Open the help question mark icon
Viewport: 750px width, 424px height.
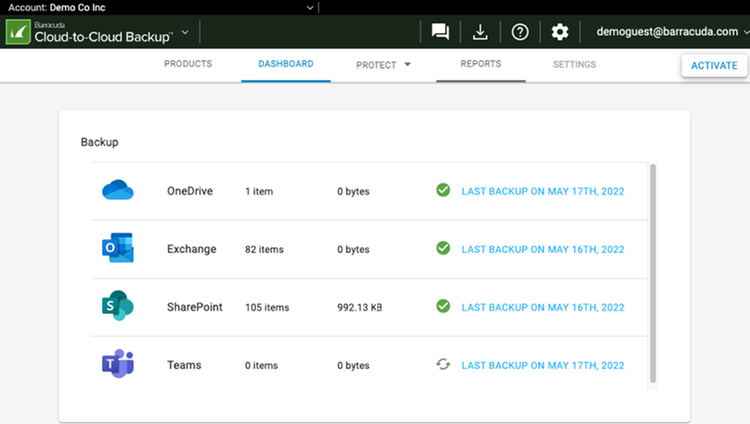(x=520, y=32)
